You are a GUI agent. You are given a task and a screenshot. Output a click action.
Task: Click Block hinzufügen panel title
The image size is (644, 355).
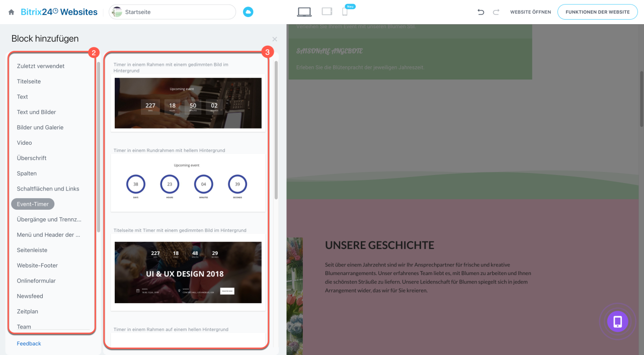(x=45, y=39)
